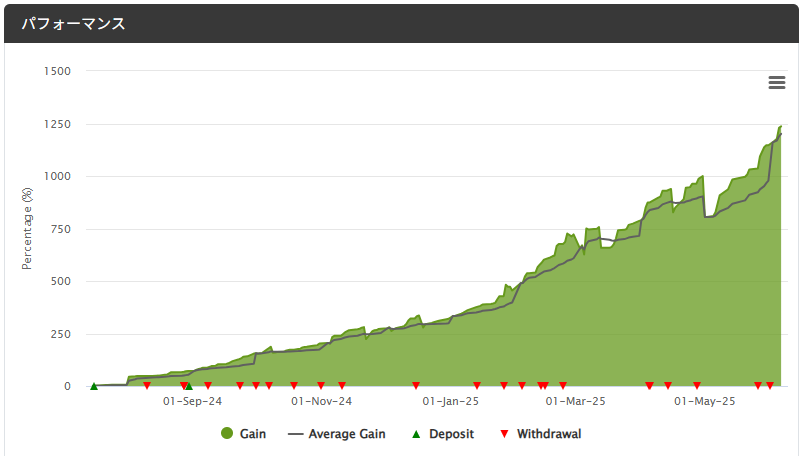Hide Withdrawal markers using the legend
Viewport: 801px width, 456px height.
[x=540, y=434]
